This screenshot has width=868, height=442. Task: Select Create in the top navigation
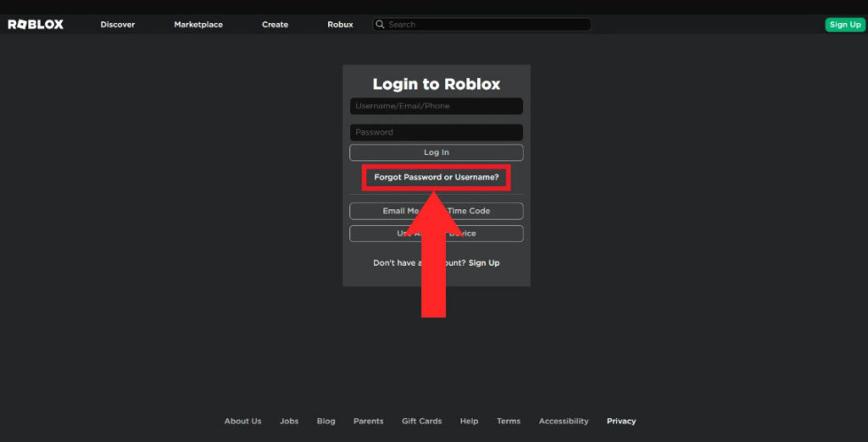point(275,25)
